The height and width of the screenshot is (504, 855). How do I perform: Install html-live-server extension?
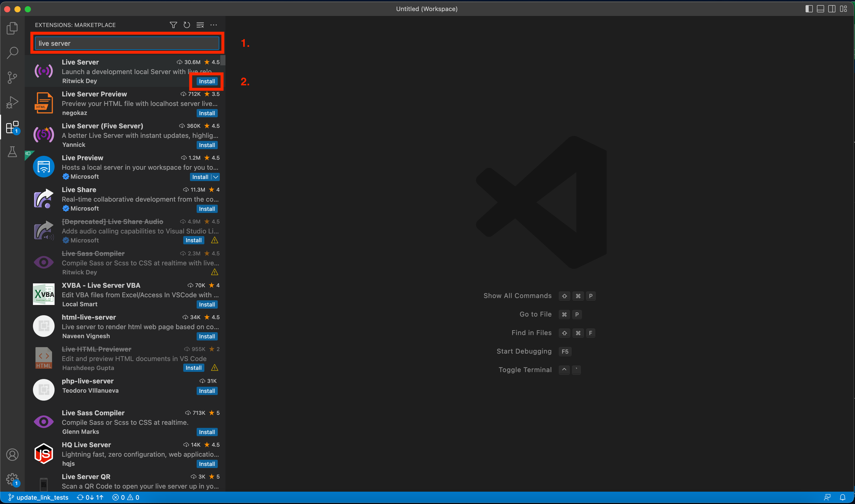pyautogui.click(x=207, y=336)
